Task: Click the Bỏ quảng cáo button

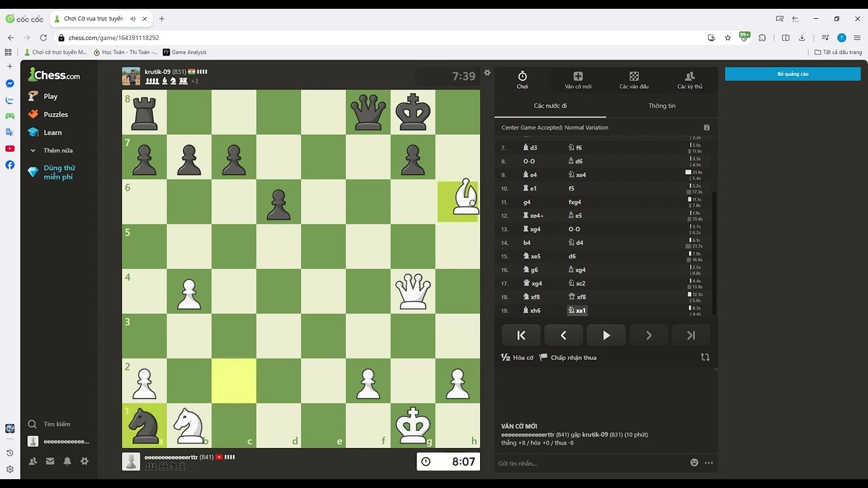Action: pyautogui.click(x=793, y=74)
